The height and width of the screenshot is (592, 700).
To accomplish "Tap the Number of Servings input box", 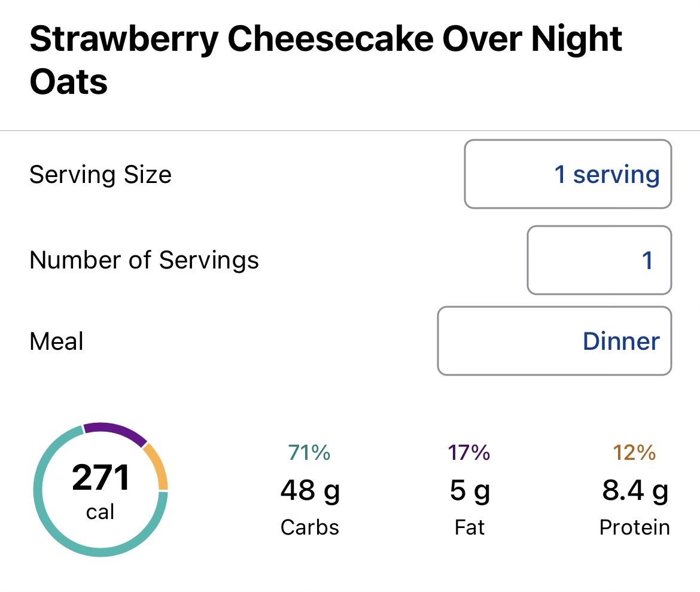I will tap(599, 260).
